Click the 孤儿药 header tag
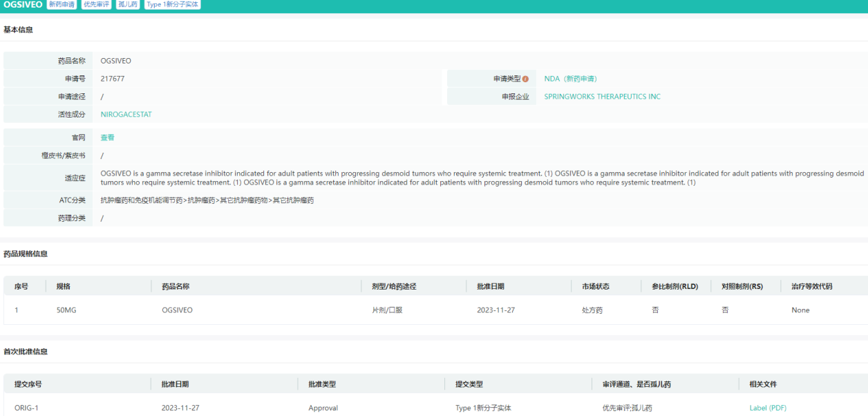This screenshot has width=868, height=416. pos(128,5)
